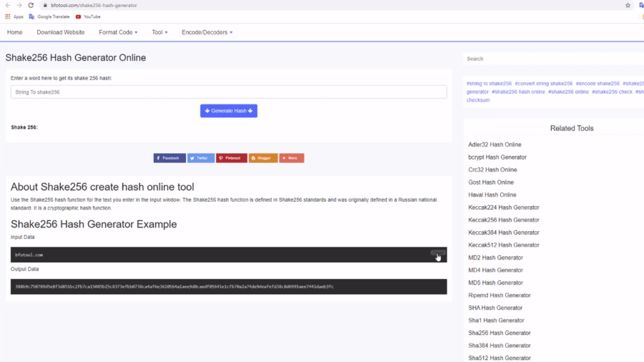This screenshot has height=362, width=644.
Task: Expand the Tool dropdown menu
Action: (160, 32)
